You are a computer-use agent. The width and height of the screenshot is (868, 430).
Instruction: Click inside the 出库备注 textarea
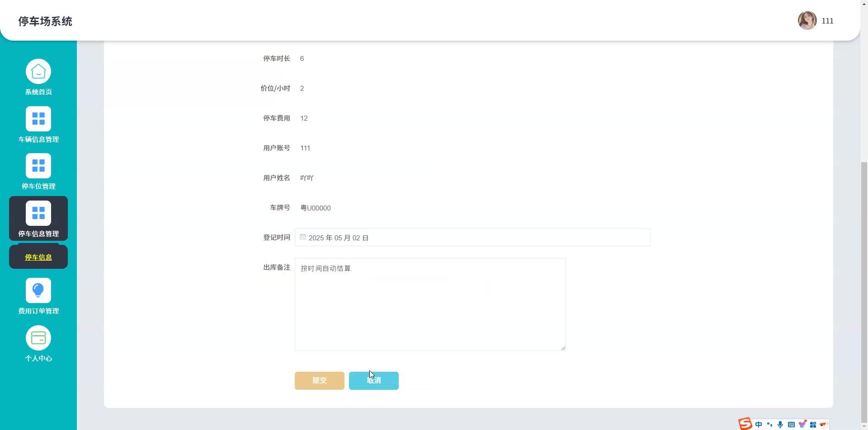(x=430, y=304)
